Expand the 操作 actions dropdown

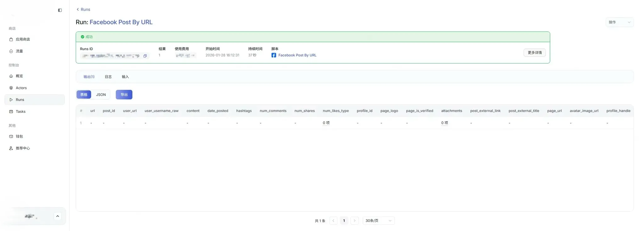coord(619,22)
